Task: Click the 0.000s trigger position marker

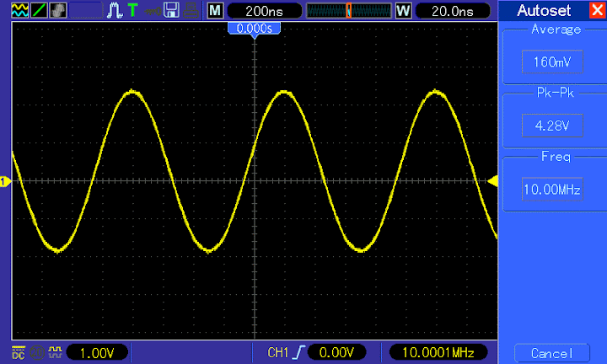Action: [x=254, y=29]
